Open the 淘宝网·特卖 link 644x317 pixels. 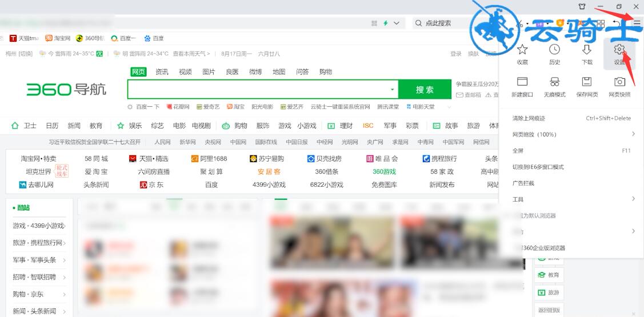(39, 159)
